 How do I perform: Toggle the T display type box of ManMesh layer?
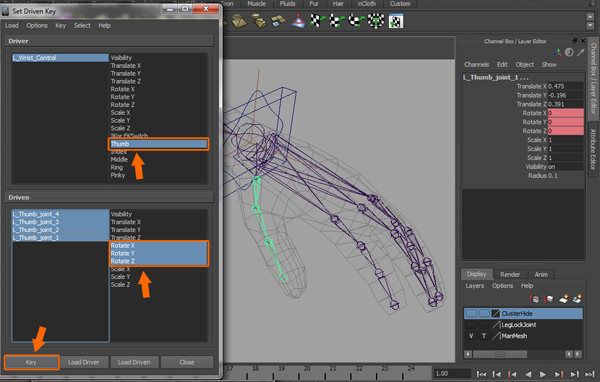(484, 336)
